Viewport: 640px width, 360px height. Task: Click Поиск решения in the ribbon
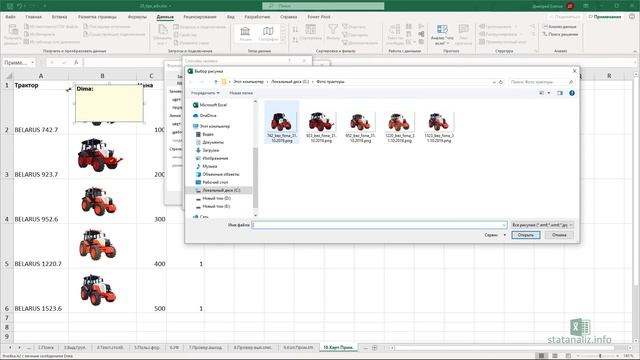[x=560, y=34]
